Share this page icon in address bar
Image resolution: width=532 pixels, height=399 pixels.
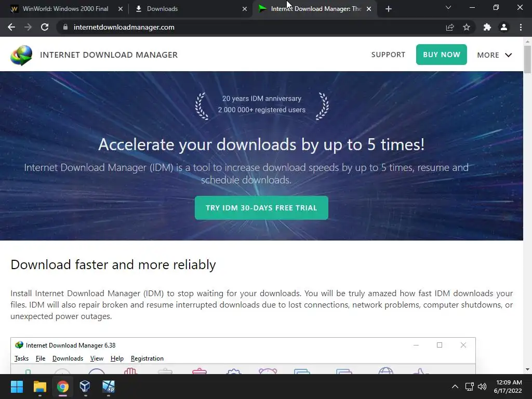(x=450, y=27)
